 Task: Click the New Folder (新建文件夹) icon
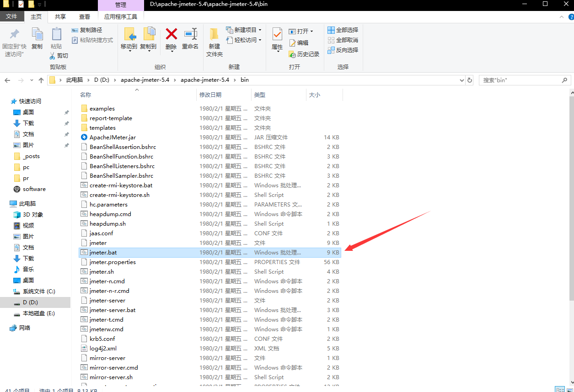click(x=214, y=35)
